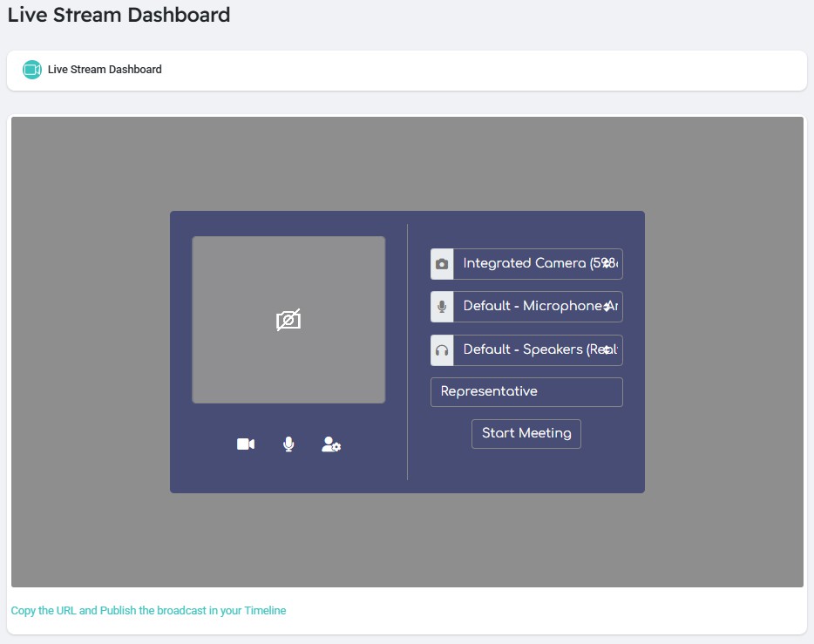The width and height of the screenshot is (814, 644).
Task: Toggle the webcam with the video camera icon
Action: pos(246,444)
